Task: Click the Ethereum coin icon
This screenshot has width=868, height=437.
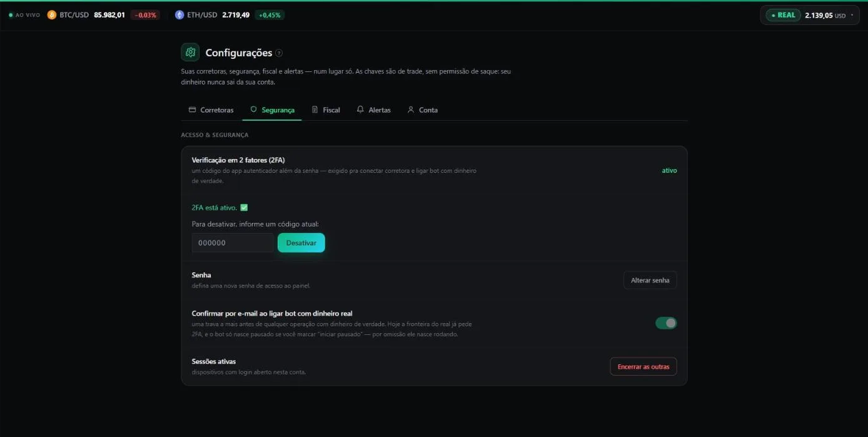Action: click(x=179, y=14)
